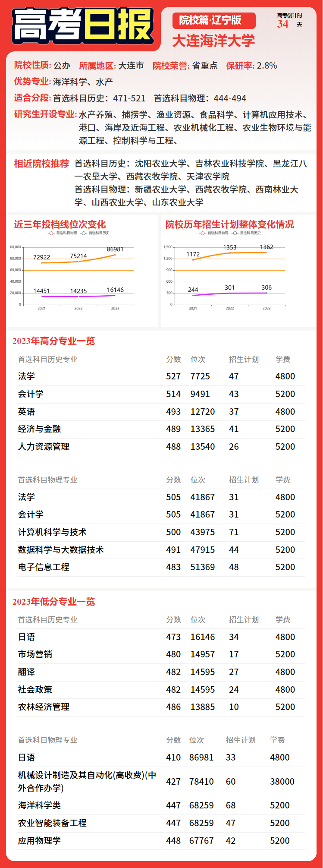Click the 社会政策 major name
323x868 pixels.
pyautogui.click(x=35, y=690)
